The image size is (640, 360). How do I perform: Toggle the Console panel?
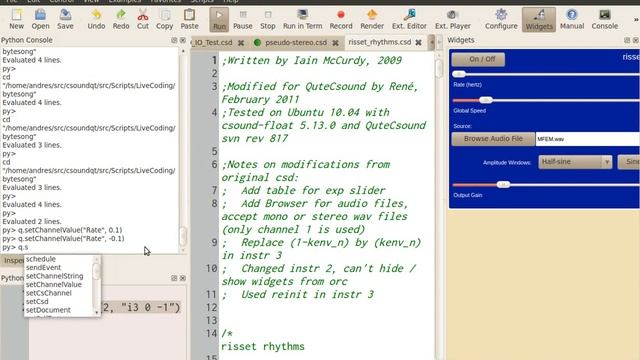(x=604, y=19)
